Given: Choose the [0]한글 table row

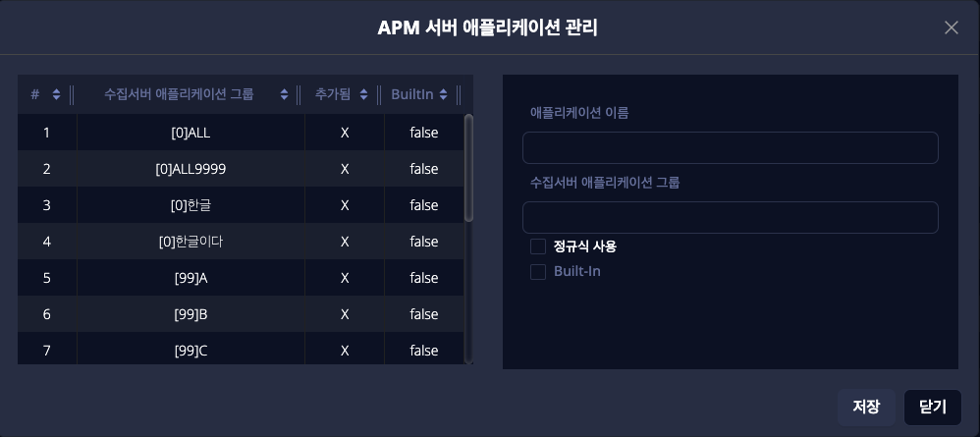Looking at the screenshot, I should (191, 205).
